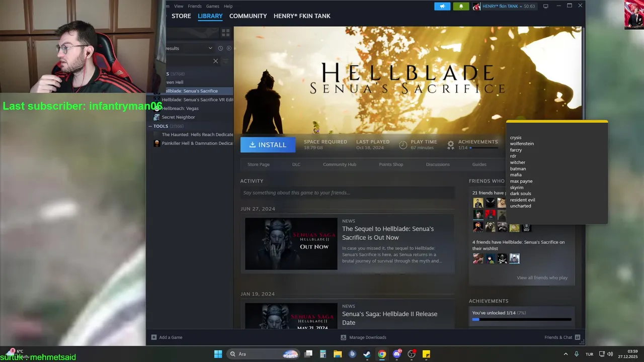Click the Steam announcements megaphone icon

click(x=442, y=6)
